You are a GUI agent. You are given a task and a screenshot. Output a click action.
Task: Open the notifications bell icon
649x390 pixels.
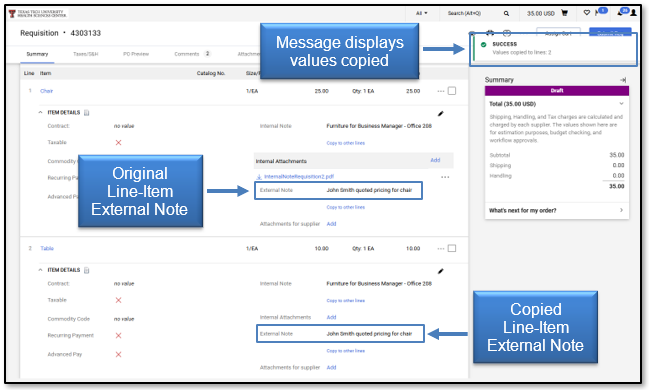click(620, 13)
